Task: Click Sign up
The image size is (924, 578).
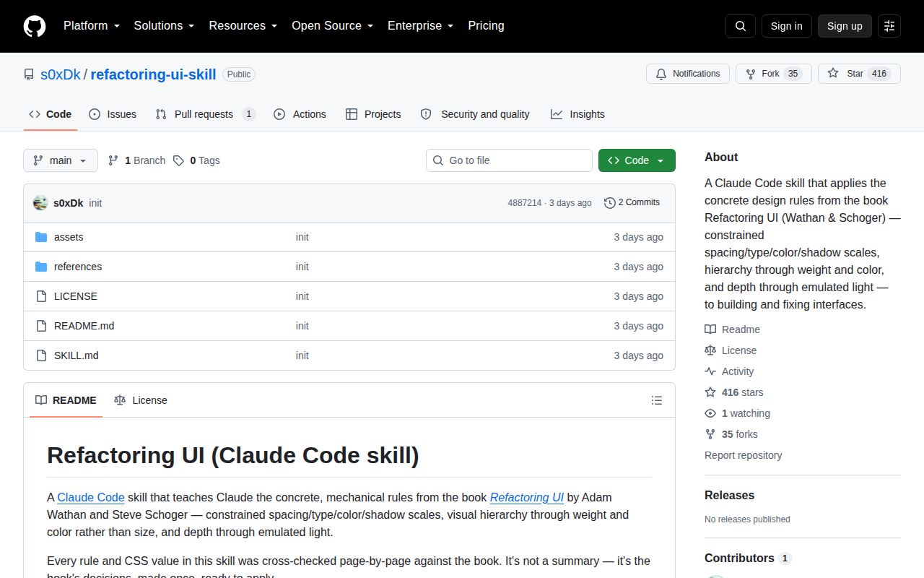Action: [845, 26]
